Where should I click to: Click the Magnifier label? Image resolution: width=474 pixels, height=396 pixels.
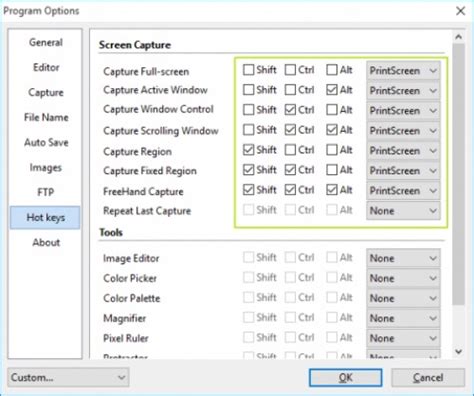[x=124, y=318]
